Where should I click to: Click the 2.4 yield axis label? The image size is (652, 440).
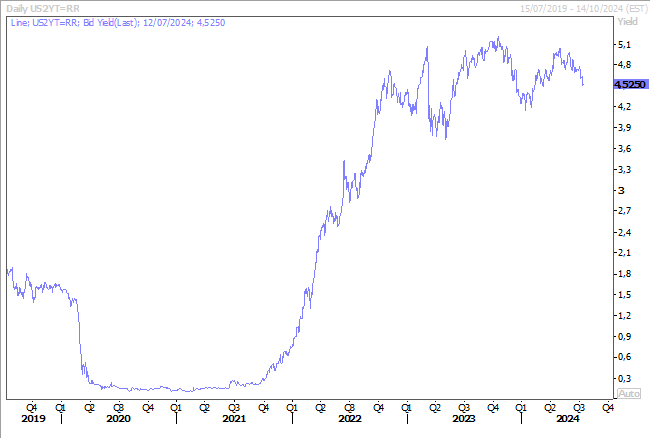pos(626,232)
